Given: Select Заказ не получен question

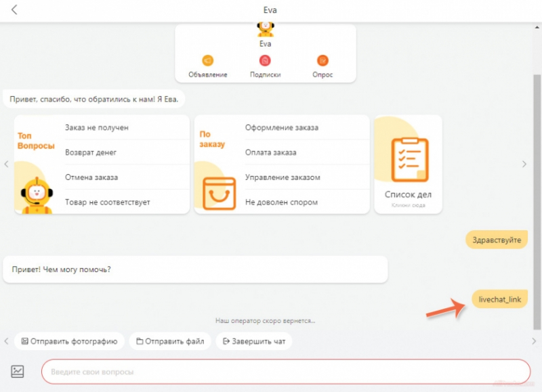Looking at the screenshot, I should point(127,127).
